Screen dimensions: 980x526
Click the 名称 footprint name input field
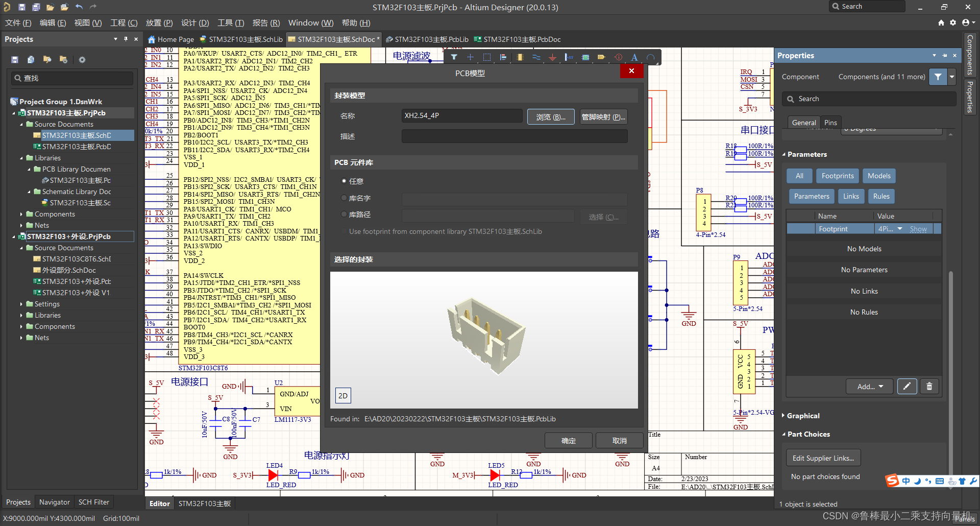[462, 116]
